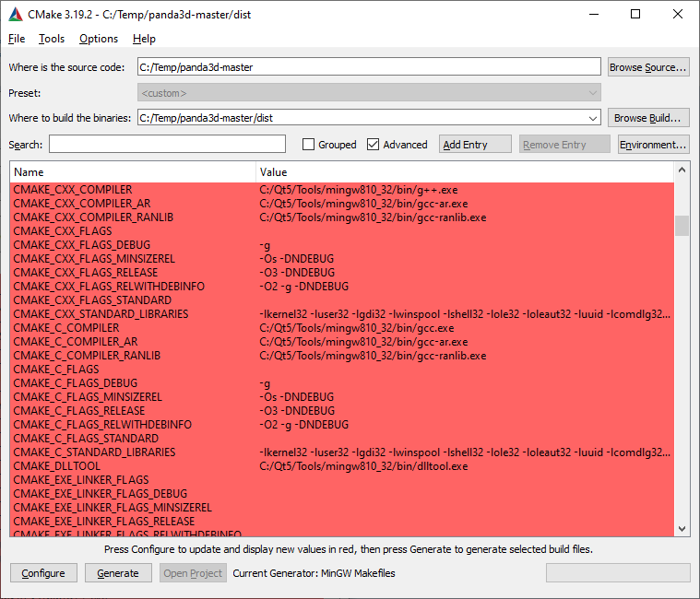
Task: Select the CMAKE_CXX_COMPILER_RANLIB row name
Action: click(93, 217)
